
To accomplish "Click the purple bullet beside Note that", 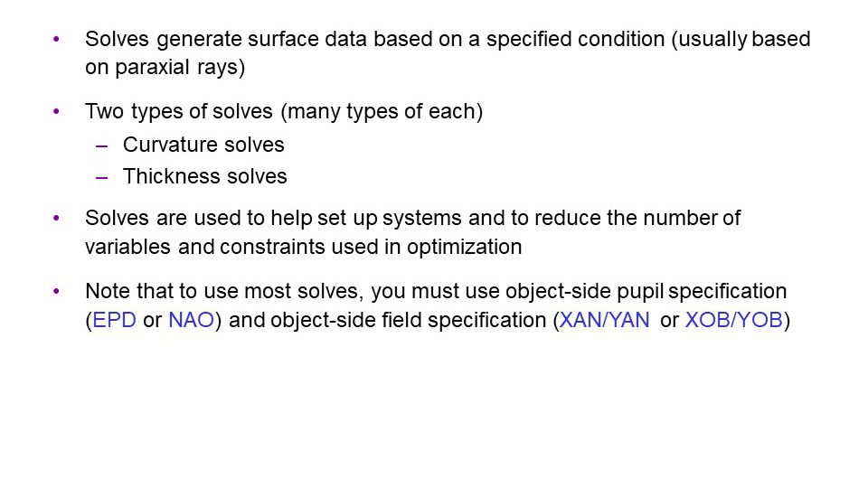I will point(56,291).
